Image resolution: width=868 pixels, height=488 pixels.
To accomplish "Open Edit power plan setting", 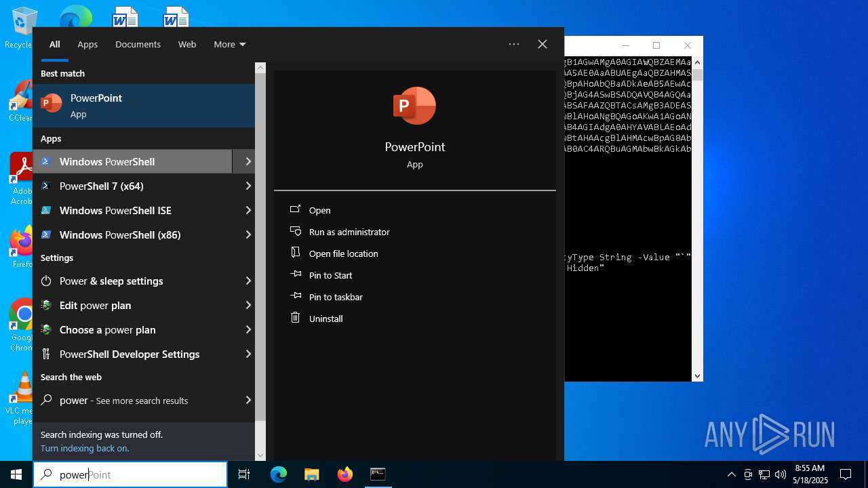I will point(132,305).
